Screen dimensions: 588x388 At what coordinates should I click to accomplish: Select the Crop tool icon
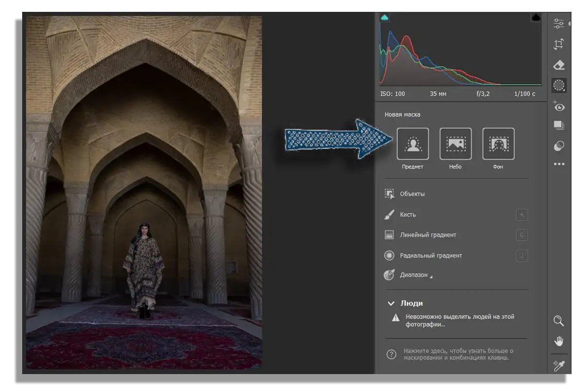(x=559, y=44)
